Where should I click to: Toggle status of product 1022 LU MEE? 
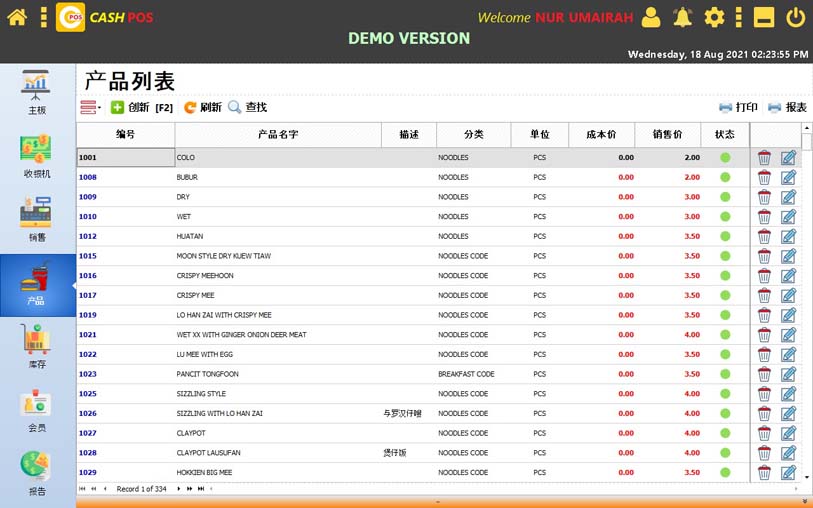(725, 355)
